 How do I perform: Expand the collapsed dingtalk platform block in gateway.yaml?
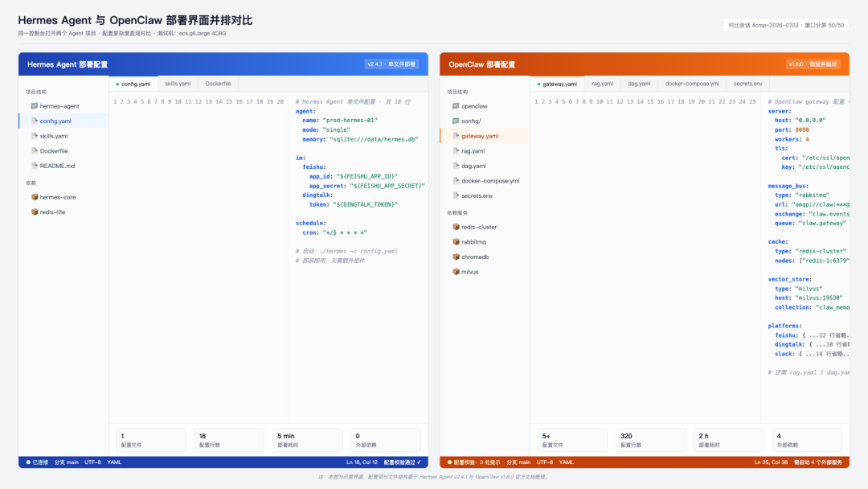click(x=812, y=344)
